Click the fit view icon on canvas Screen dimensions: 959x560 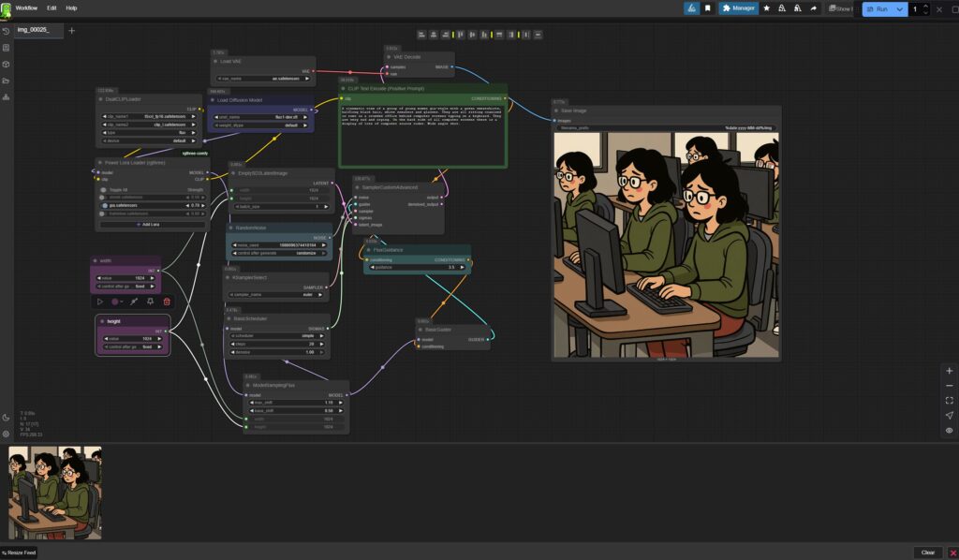click(x=949, y=400)
